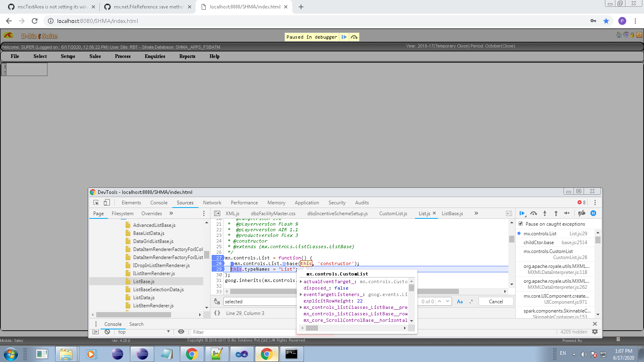The width and height of the screenshot is (644, 362).
Task: Expand eventTargetListeners_ property in popup
Action: [301, 294]
